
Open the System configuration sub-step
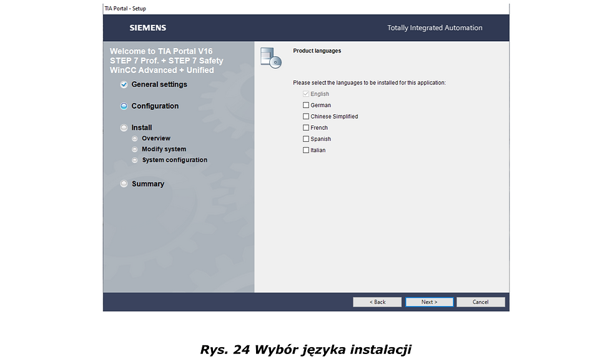click(174, 160)
